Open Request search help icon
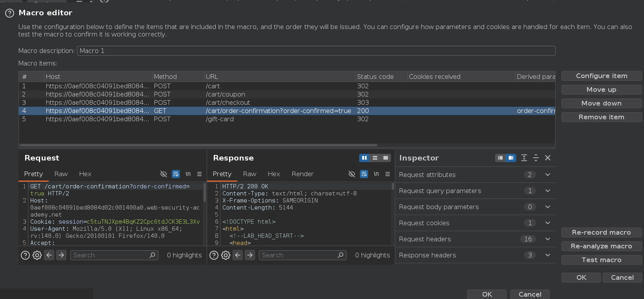 coord(25,255)
